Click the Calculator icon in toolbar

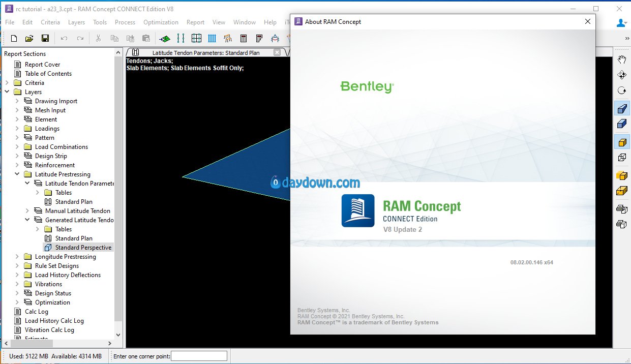[x=244, y=38]
